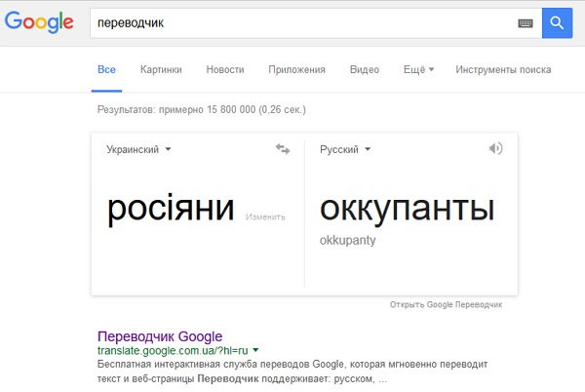
Task: Select the Все results tab
Action: tap(106, 69)
